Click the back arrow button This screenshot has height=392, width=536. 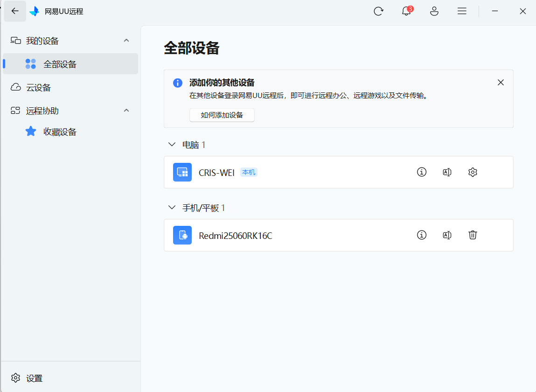pos(15,11)
